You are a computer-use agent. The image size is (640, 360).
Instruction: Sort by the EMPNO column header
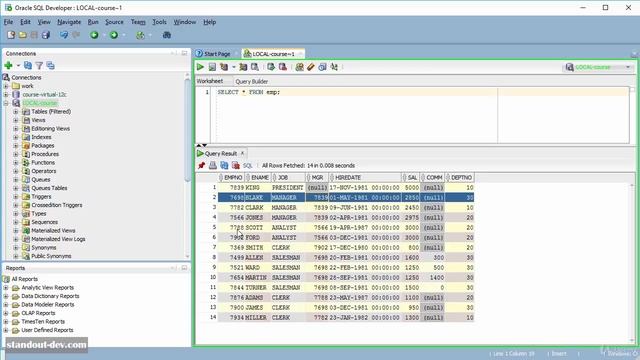coord(231,178)
